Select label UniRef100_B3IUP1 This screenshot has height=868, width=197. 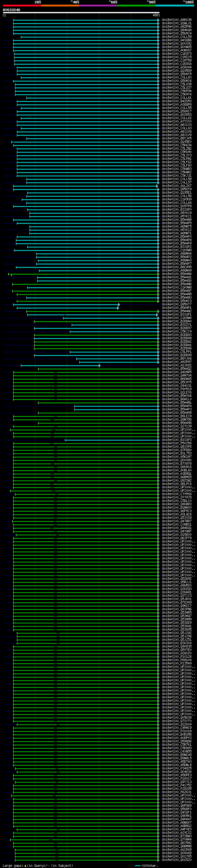(177, 314)
